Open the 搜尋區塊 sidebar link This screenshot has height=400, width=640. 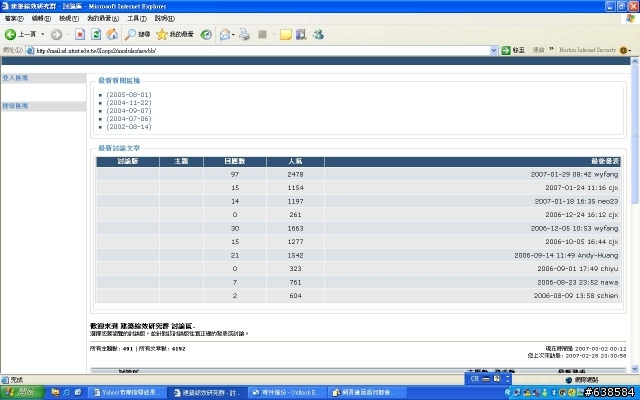pos(15,106)
